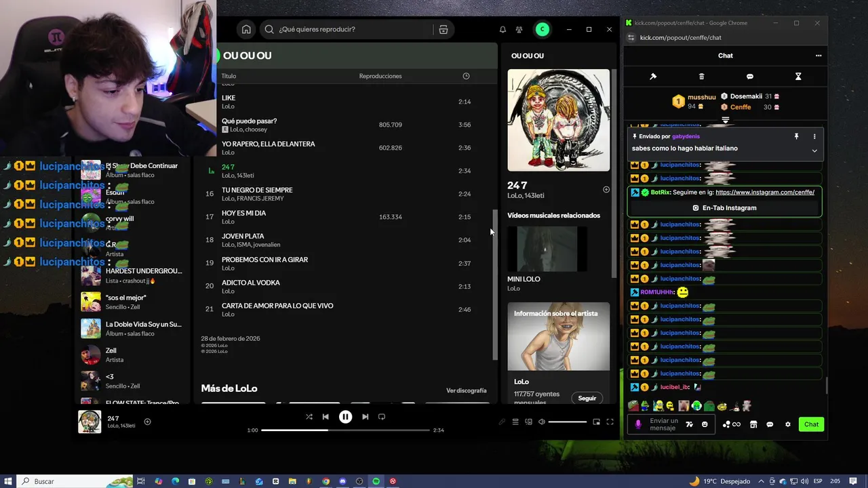Expand the leaderboard below musshuu

coord(725,120)
